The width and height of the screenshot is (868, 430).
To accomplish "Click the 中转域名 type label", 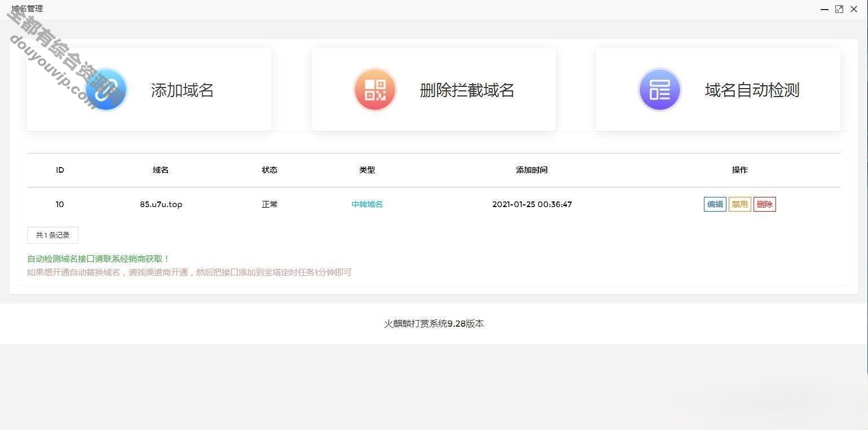I will click(367, 204).
